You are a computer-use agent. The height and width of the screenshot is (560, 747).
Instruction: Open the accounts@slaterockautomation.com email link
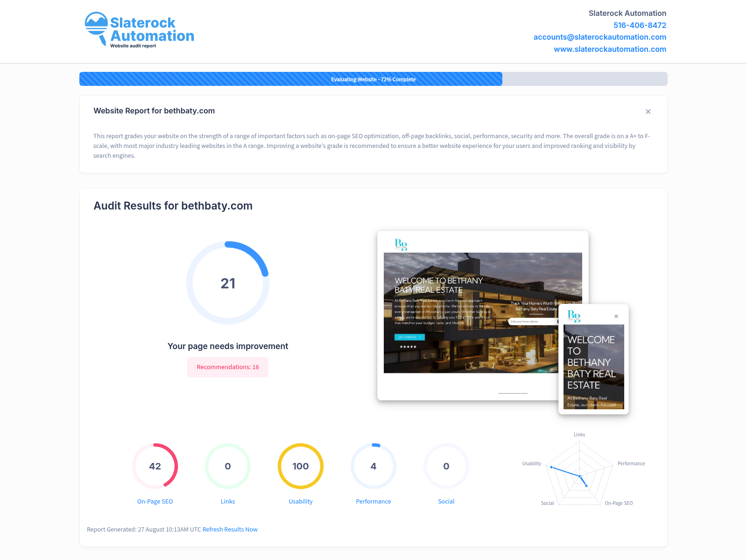click(599, 37)
